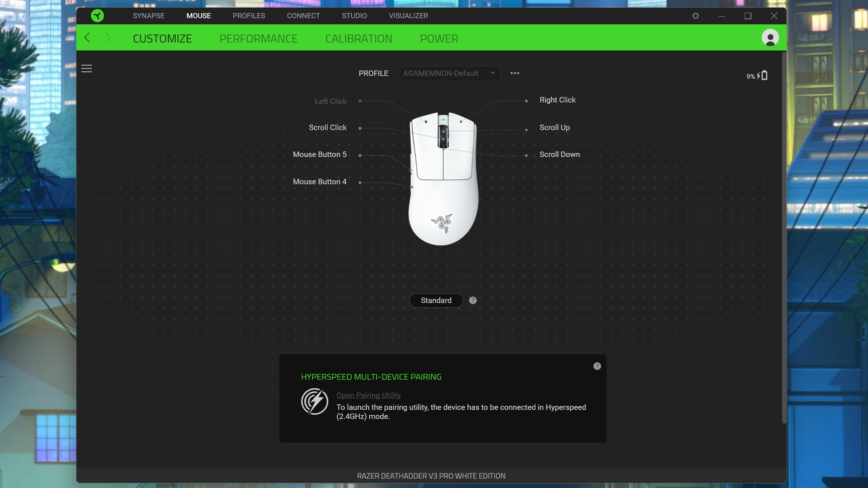Close the Synapse window
This screenshot has width=868, height=488.
point(774,16)
